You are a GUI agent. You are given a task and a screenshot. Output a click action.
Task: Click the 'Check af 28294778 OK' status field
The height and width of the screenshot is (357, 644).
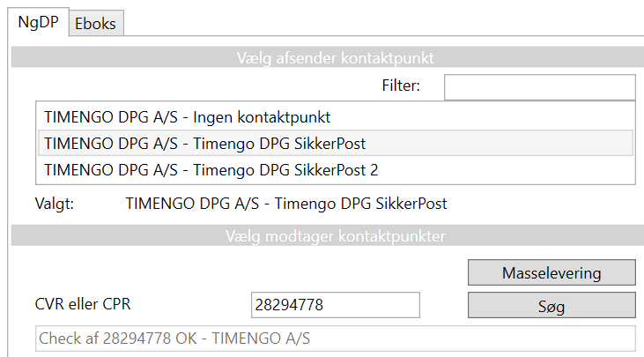[x=335, y=339]
